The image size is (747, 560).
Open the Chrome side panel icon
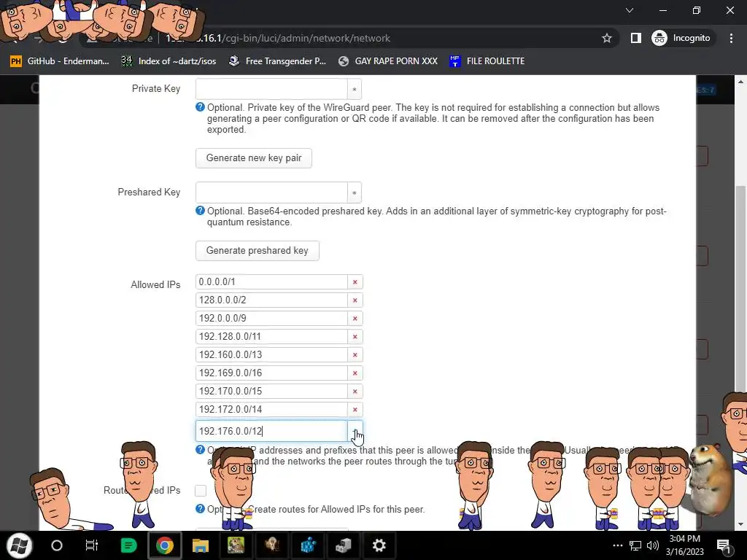[635, 38]
